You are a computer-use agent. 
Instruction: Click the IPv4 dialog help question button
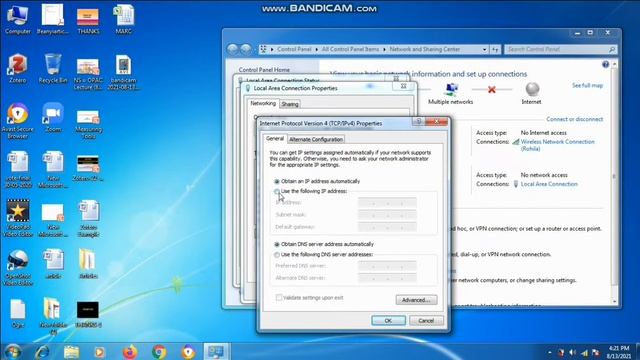point(418,122)
